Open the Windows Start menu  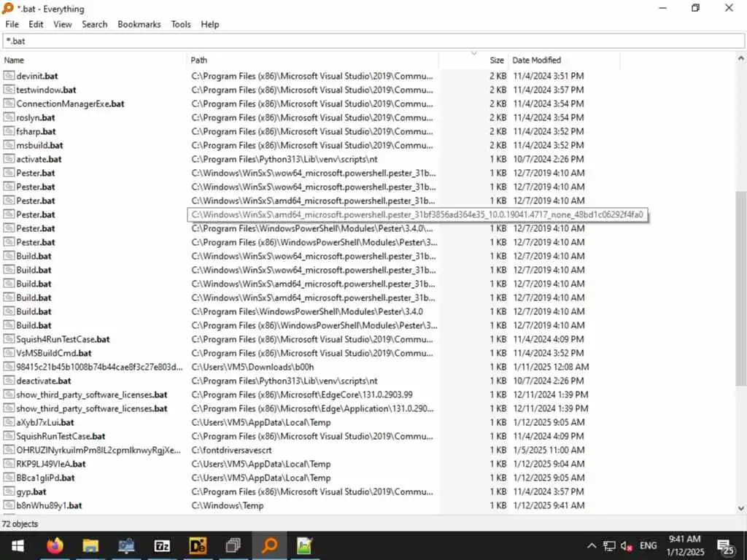tap(18, 545)
